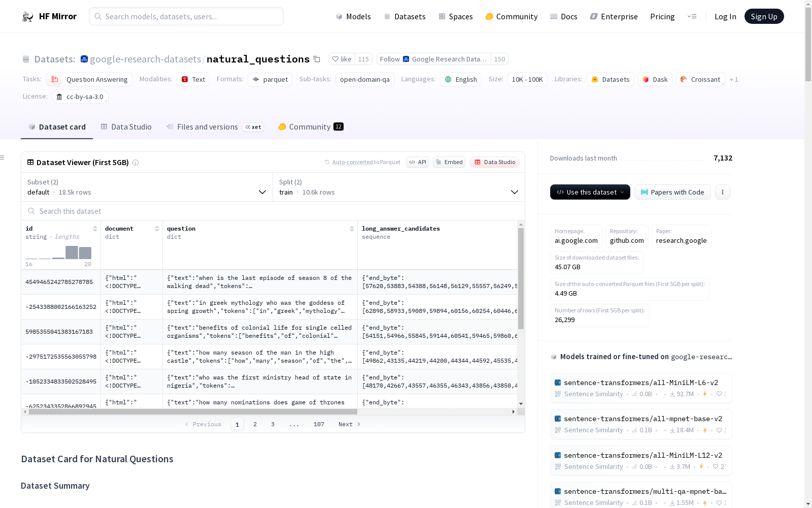Screen dimensions: 812x508
Task: Open the all-MiniLM-L6-v2 model link
Action: click(x=640, y=383)
